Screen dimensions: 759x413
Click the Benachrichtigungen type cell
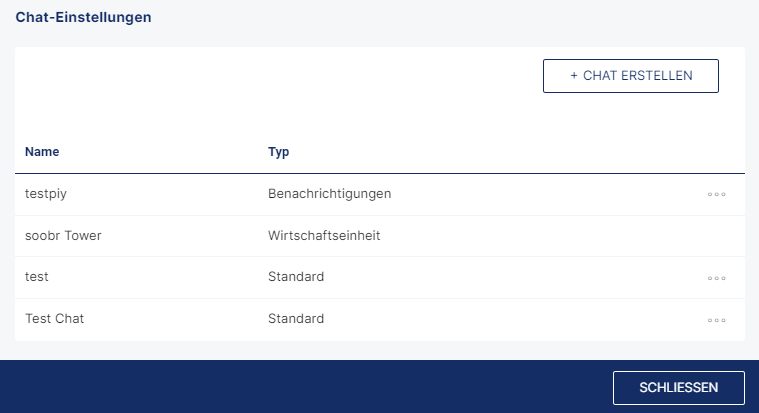tap(330, 194)
